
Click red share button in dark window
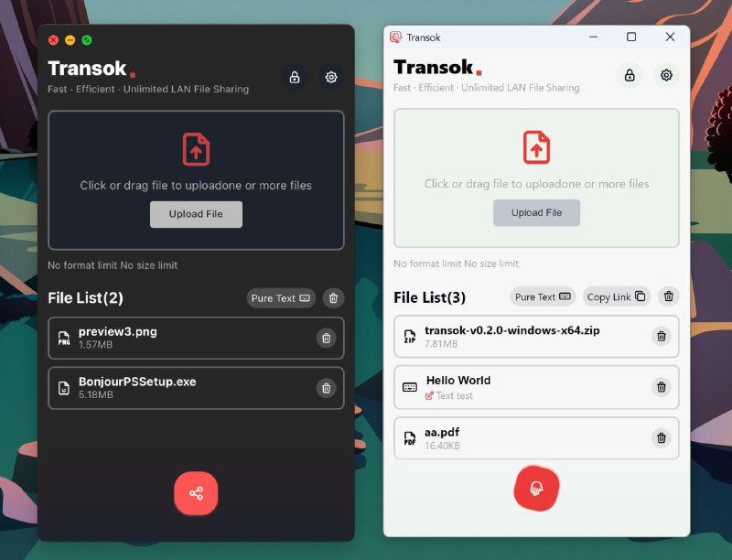196,494
